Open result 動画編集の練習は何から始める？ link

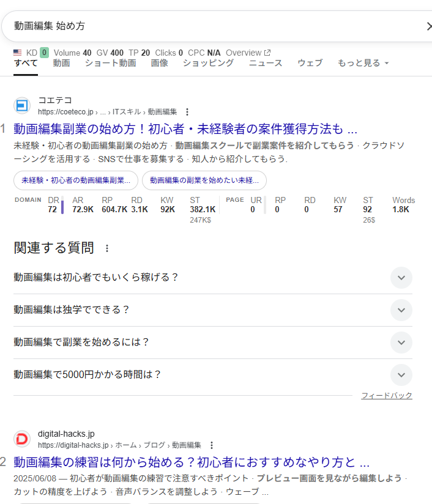point(191,462)
